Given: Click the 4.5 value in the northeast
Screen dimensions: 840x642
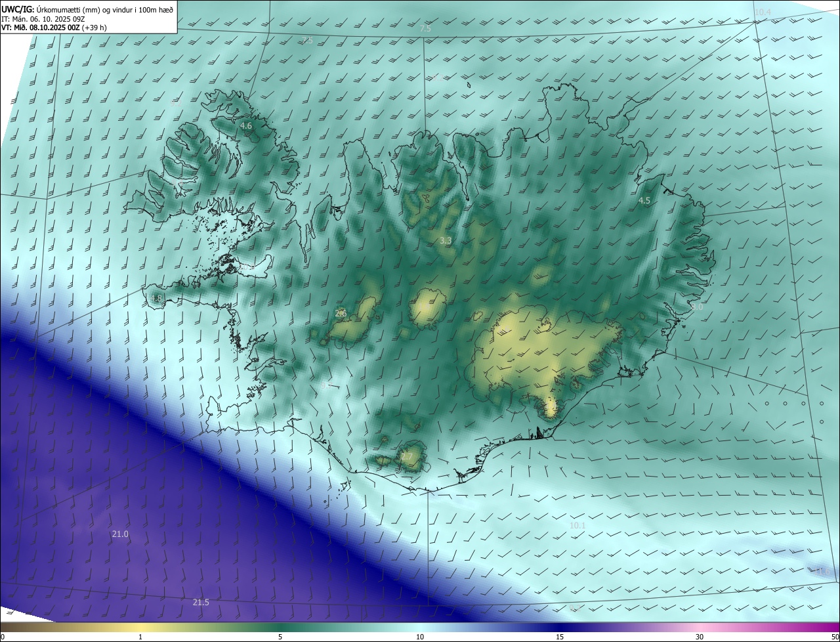Looking at the screenshot, I should 644,201.
